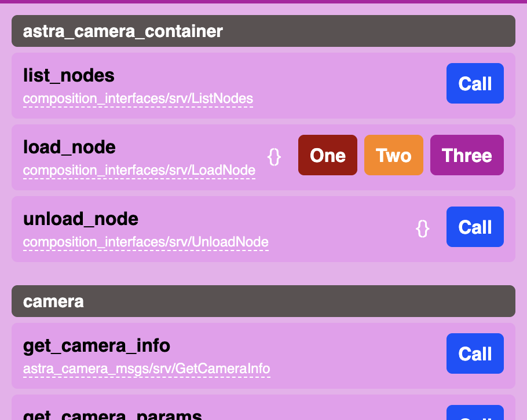Open the UnloadNode service type definition

145,242
